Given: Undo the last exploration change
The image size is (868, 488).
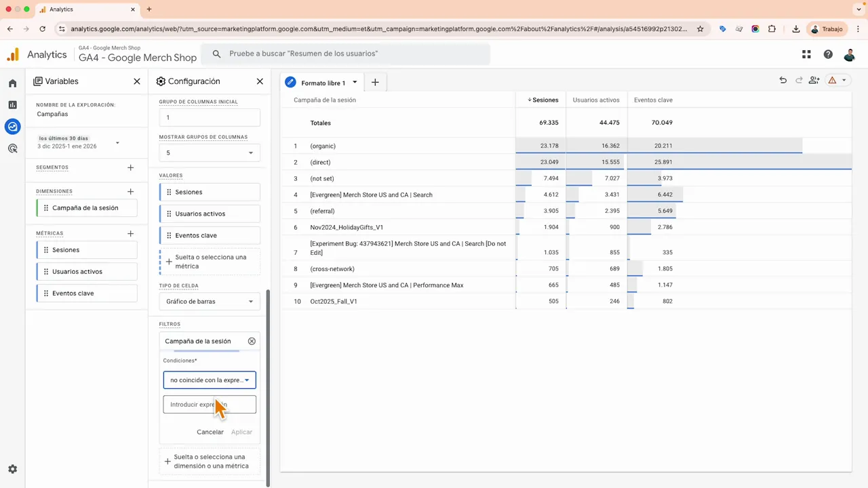Looking at the screenshot, I should point(783,81).
